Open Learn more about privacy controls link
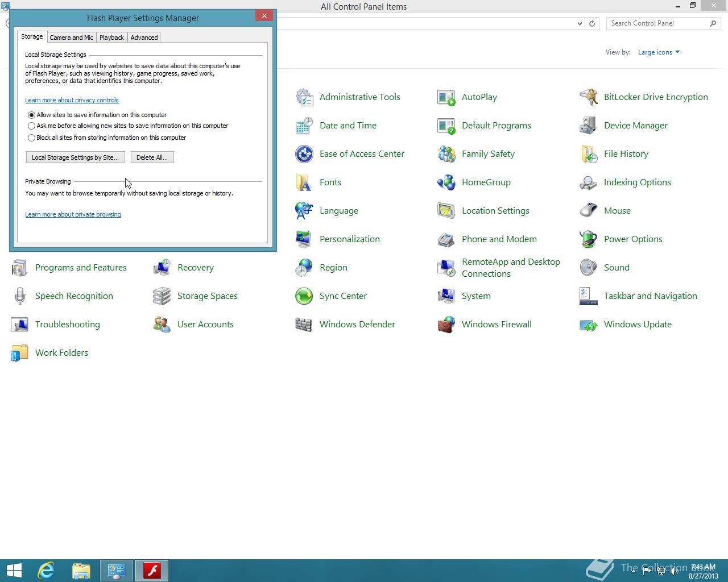The height and width of the screenshot is (582, 728). [x=72, y=100]
